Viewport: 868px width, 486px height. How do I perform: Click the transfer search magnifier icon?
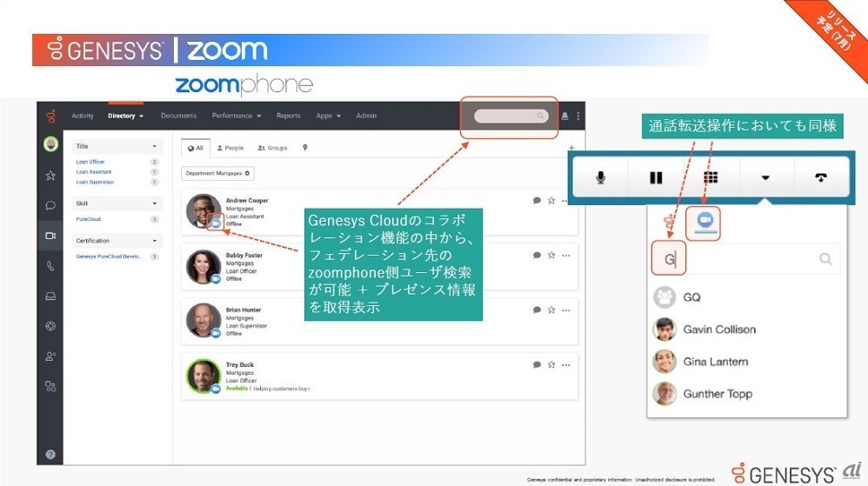[x=825, y=259]
